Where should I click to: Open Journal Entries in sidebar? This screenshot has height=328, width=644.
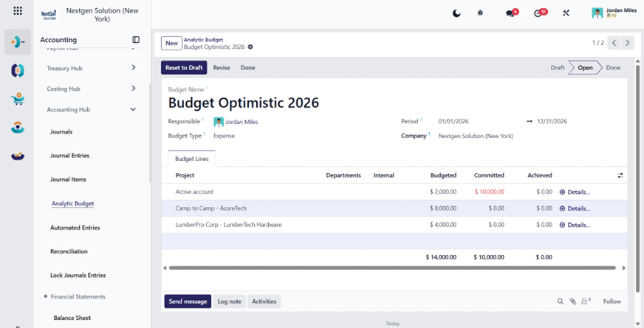point(70,156)
